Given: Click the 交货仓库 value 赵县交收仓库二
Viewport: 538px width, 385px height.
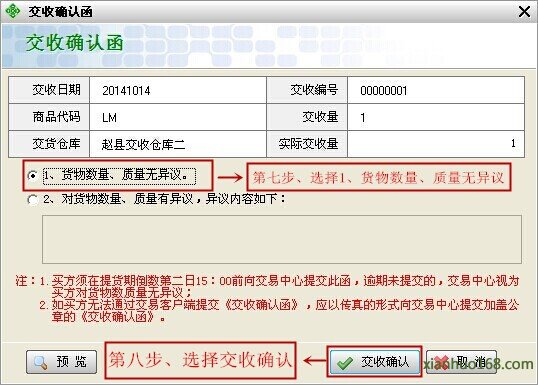Looking at the screenshot, I should click(143, 144).
